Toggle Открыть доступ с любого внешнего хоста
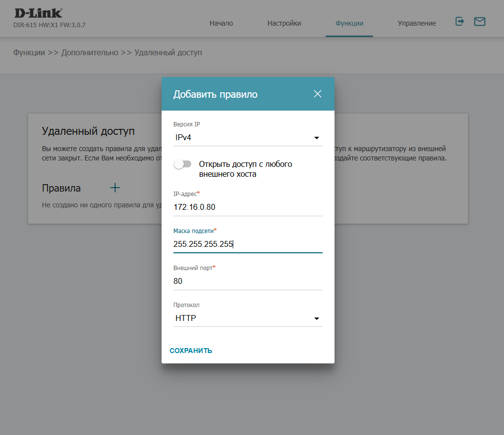 (182, 164)
